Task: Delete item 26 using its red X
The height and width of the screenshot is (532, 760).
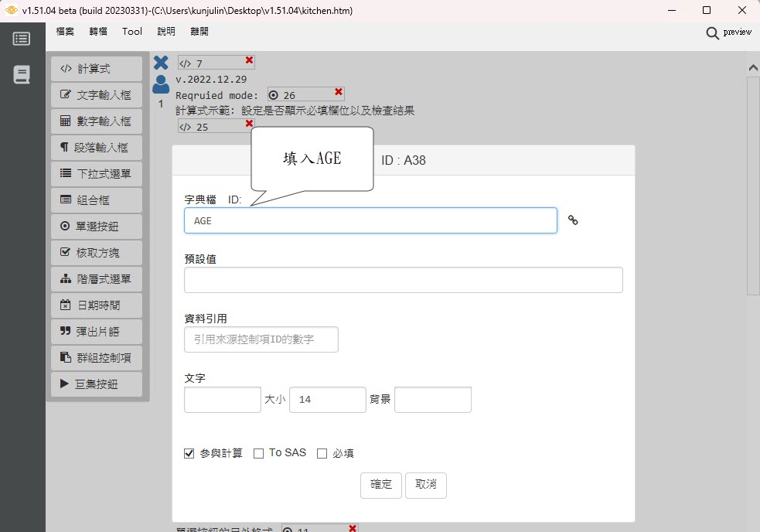Action: (339, 92)
